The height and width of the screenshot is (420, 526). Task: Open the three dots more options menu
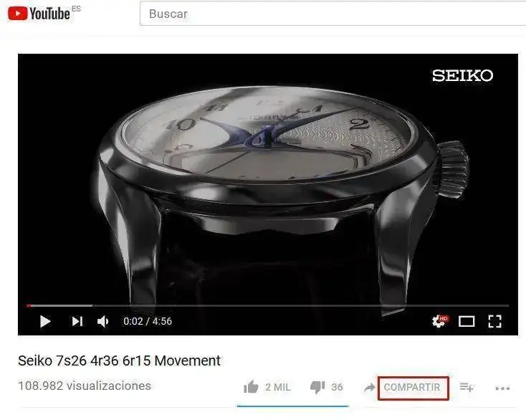click(x=502, y=388)
